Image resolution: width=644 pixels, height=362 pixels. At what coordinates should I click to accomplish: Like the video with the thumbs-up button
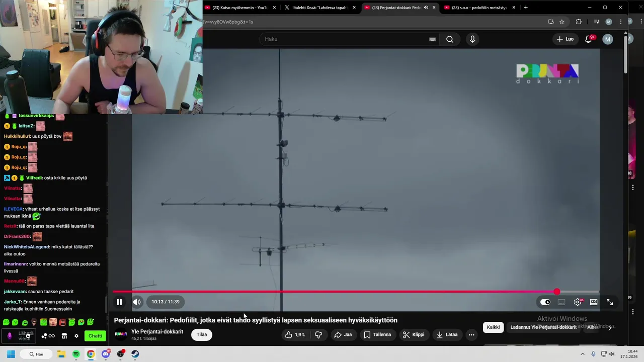295,334
